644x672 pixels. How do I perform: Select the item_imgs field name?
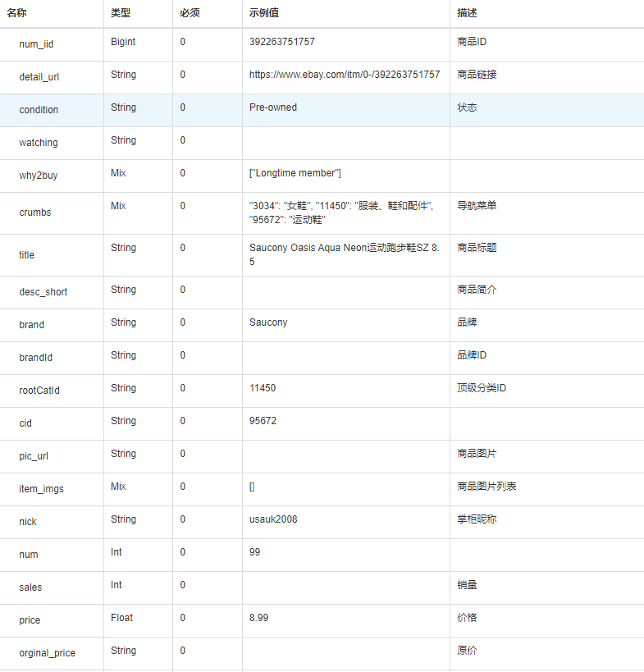tap(41, 489)
